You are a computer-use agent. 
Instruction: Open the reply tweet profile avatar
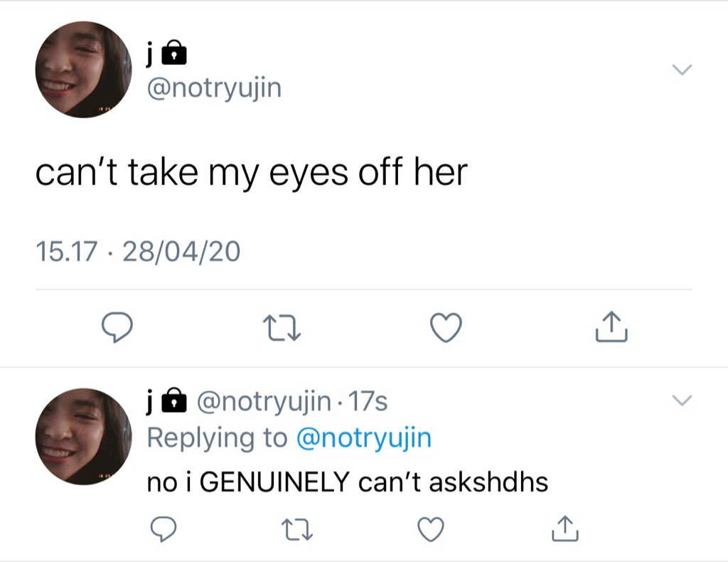[84, 437]
